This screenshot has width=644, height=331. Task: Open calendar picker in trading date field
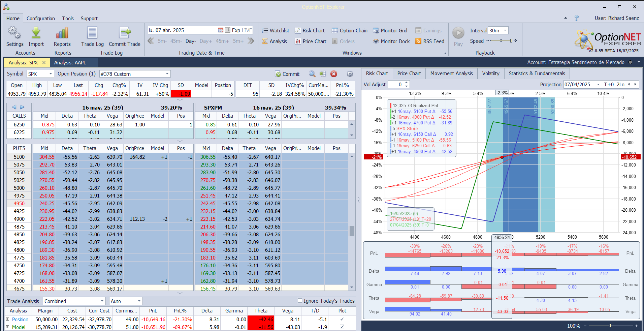point(221,30)
